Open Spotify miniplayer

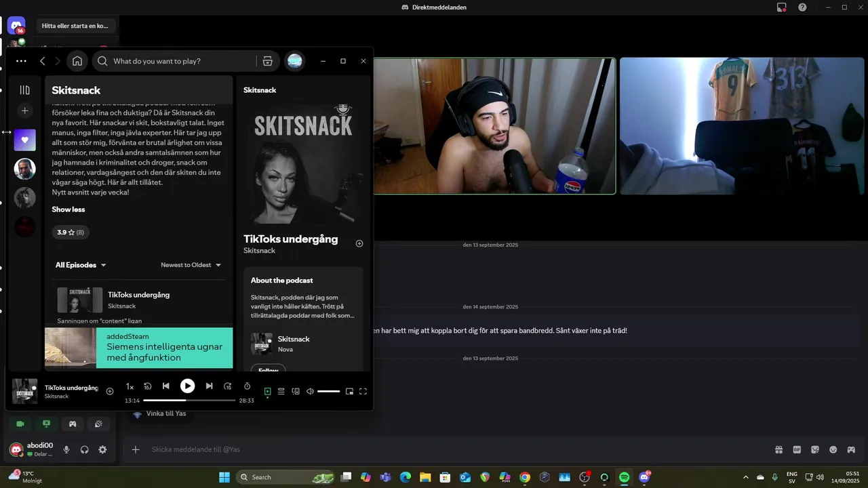(x=349, y=391)
